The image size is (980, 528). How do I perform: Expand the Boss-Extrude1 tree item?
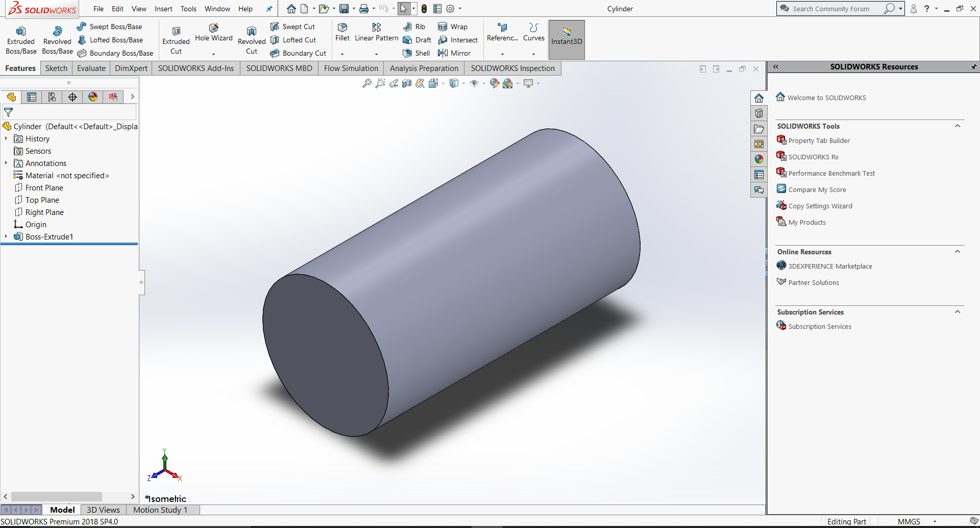point(6,236)
